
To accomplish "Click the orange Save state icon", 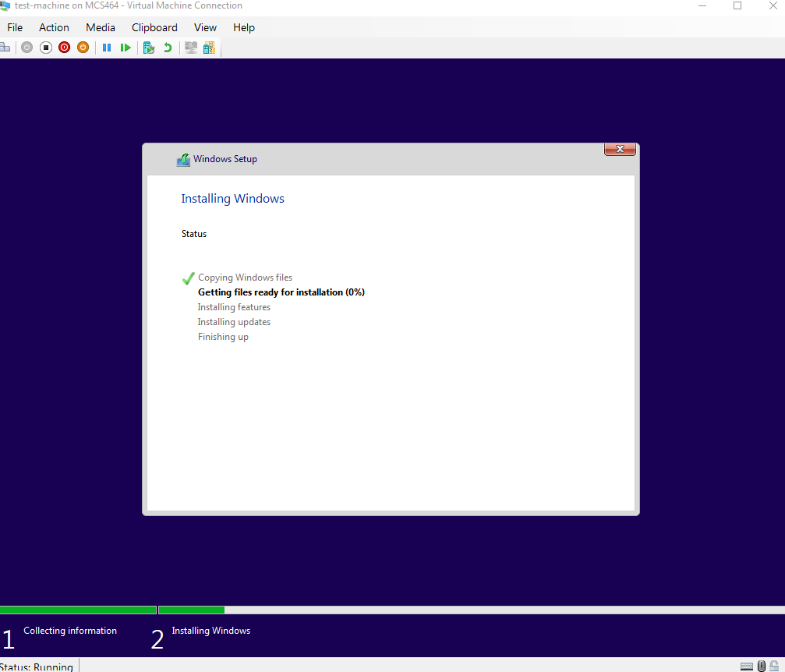I will pos(83,48).
